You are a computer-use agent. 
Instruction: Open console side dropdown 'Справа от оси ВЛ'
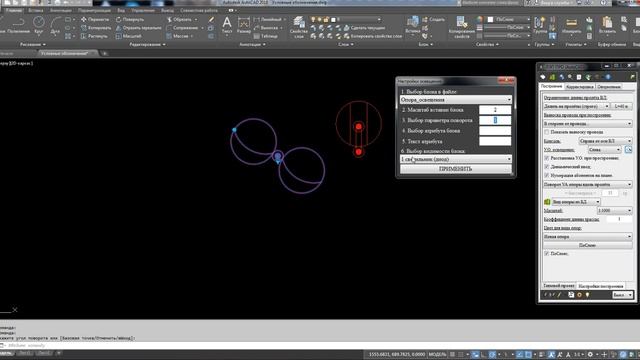point(605,141)
